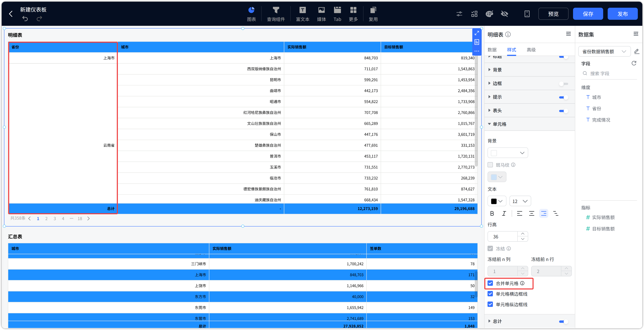
Task: Click the redo arrow icon
Action: coord(39,19)
